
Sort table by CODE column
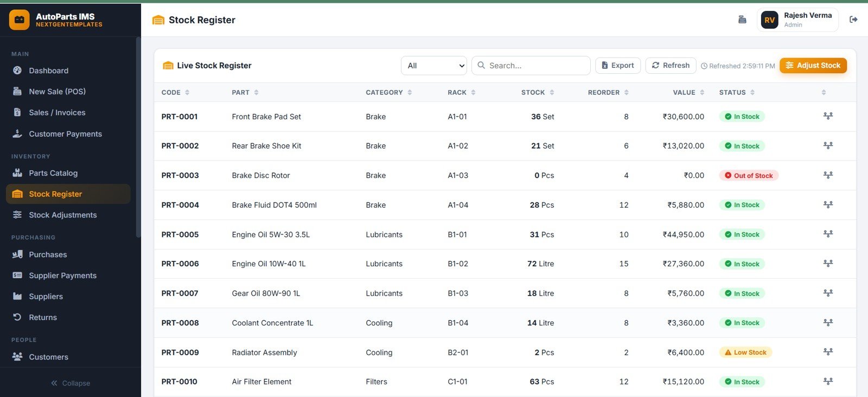[x=175, y=92]
